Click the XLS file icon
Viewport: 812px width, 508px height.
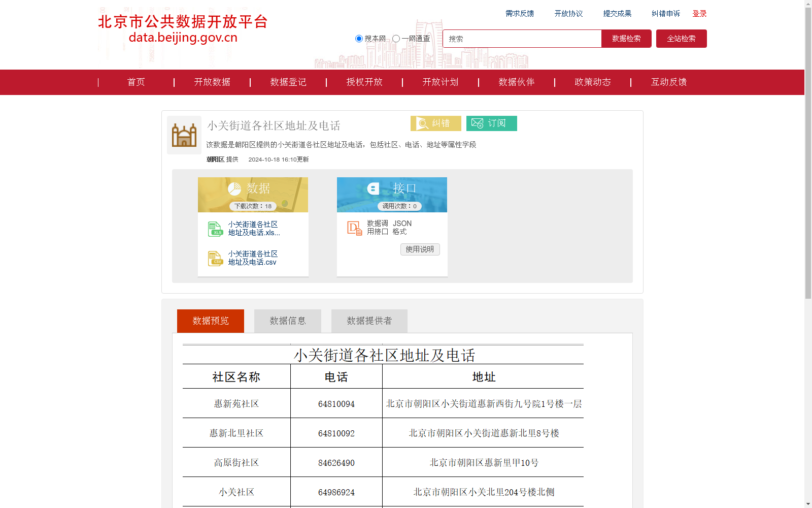click(x=215, y=229)
